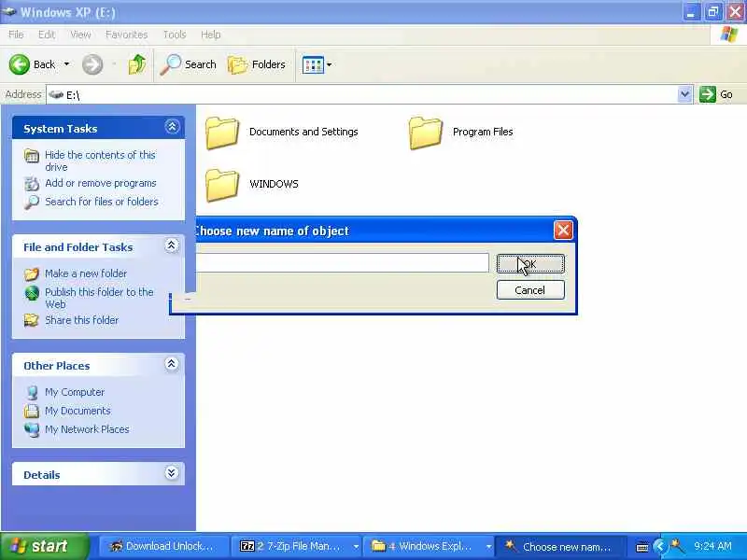Select the Documents and Settings folder
Viewport: 747px width, 560px height.
pos(282,132)
